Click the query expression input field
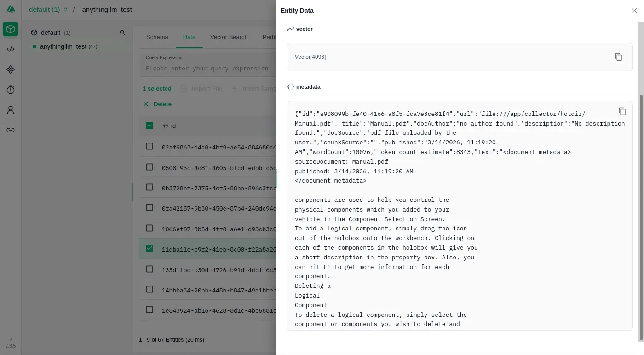The image size is (644, 355). (208, 68)
